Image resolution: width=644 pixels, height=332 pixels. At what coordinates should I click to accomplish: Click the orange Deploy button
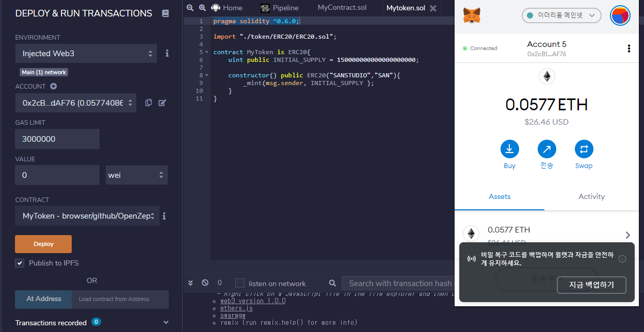pos(43,244)
